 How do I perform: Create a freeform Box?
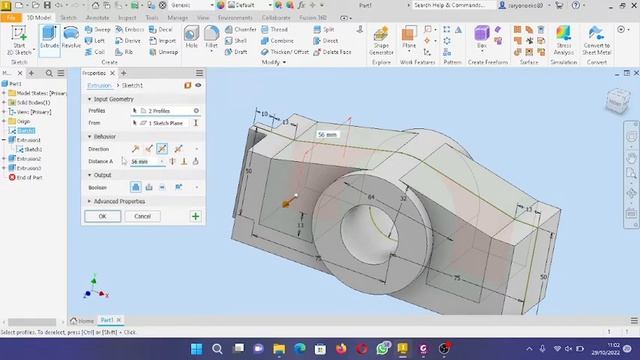point(482,38)
